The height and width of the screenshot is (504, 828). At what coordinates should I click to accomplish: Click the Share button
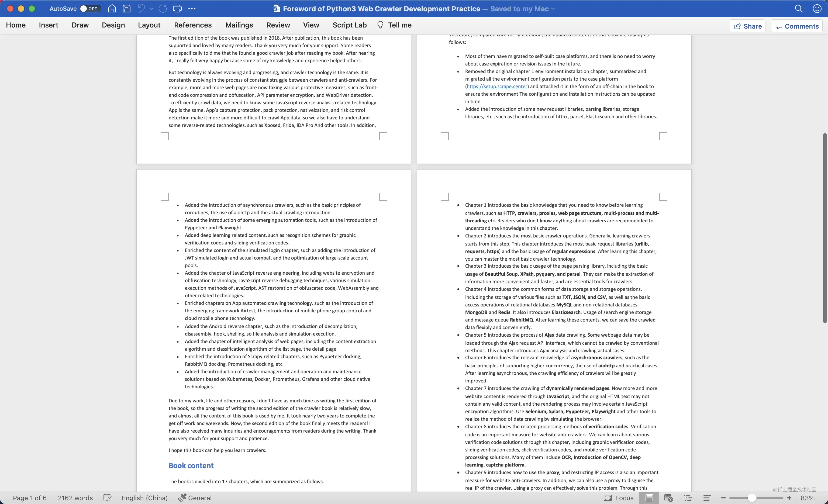[x=747, y=26]
